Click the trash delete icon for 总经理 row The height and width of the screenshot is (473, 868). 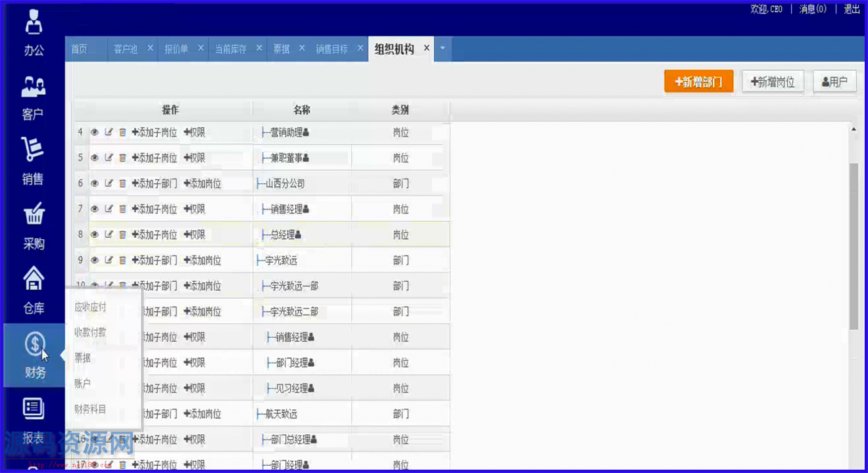(x=122, y=235)
